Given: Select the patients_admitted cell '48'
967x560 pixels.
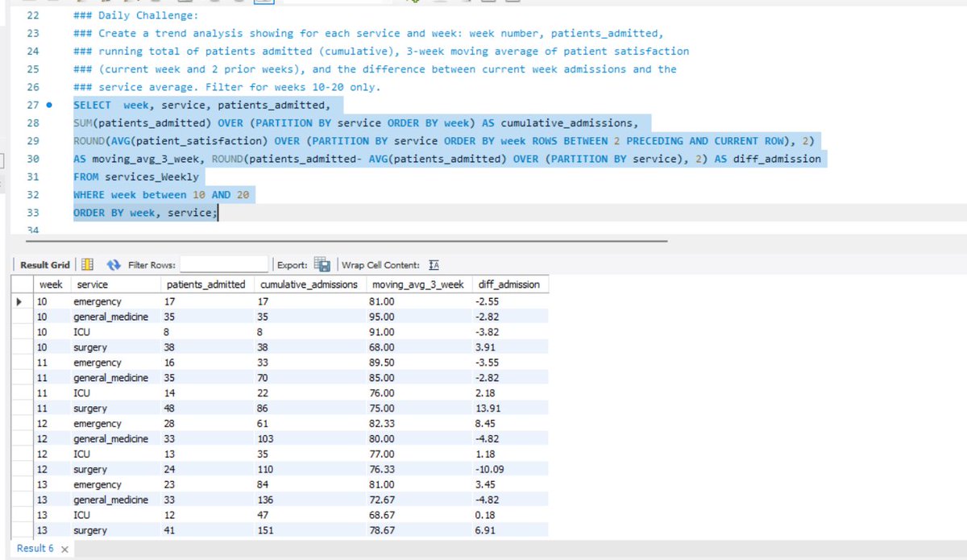Looking at the screenshot, I should point(206,409).
